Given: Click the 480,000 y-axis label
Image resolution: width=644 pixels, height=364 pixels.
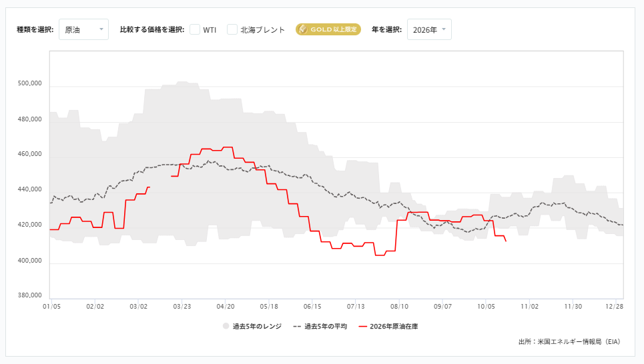Looking at the screenshot, I should [29, 119].
